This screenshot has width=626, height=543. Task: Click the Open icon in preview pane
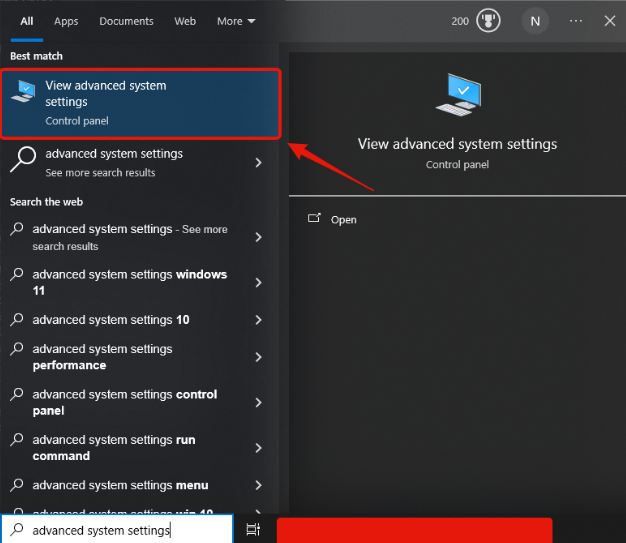pyautogui.click(x=314, y=218)
